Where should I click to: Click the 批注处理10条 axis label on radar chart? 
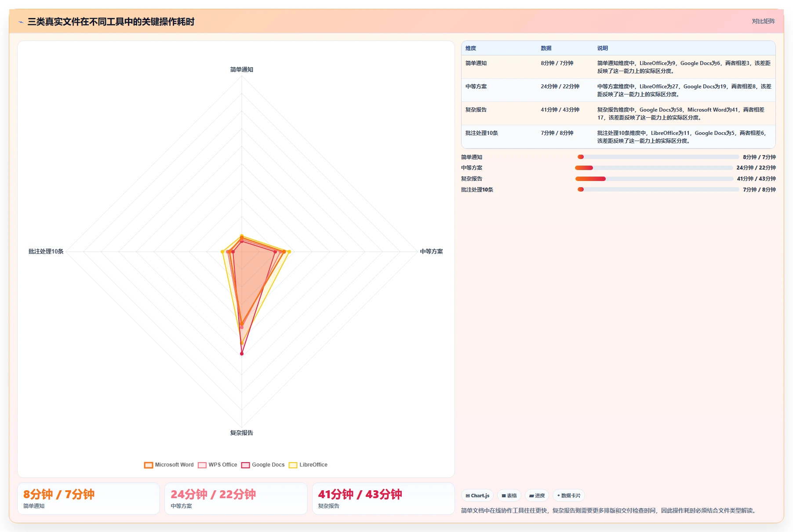(46, 251)
